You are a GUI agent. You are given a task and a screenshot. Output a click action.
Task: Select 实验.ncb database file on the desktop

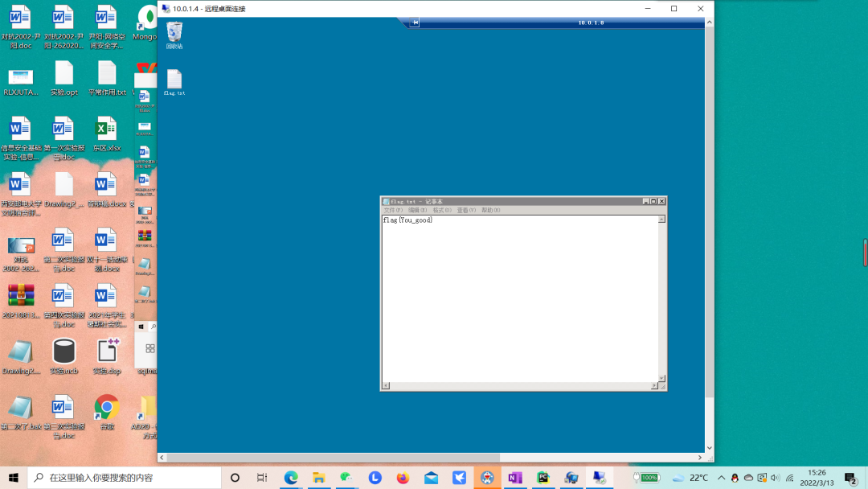tap(63, 356)
